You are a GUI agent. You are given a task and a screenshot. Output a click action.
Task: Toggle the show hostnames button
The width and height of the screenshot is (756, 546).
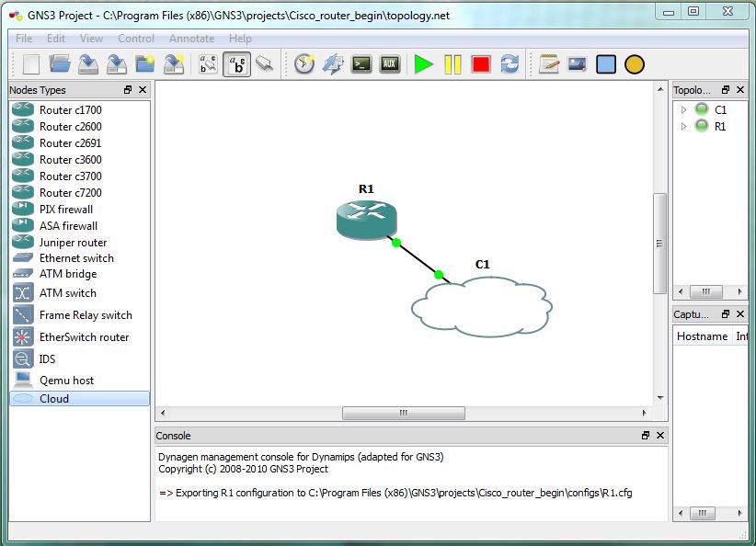236,64
